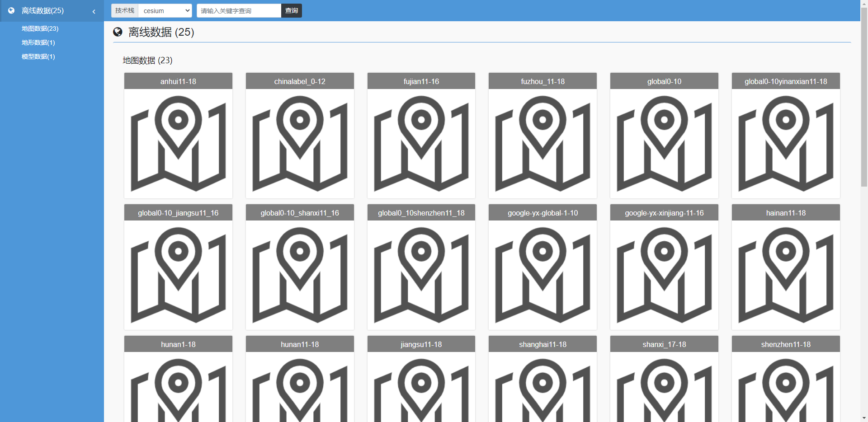Open the global0-10_jiangsu11_16 map icon

tap(178, 275)
